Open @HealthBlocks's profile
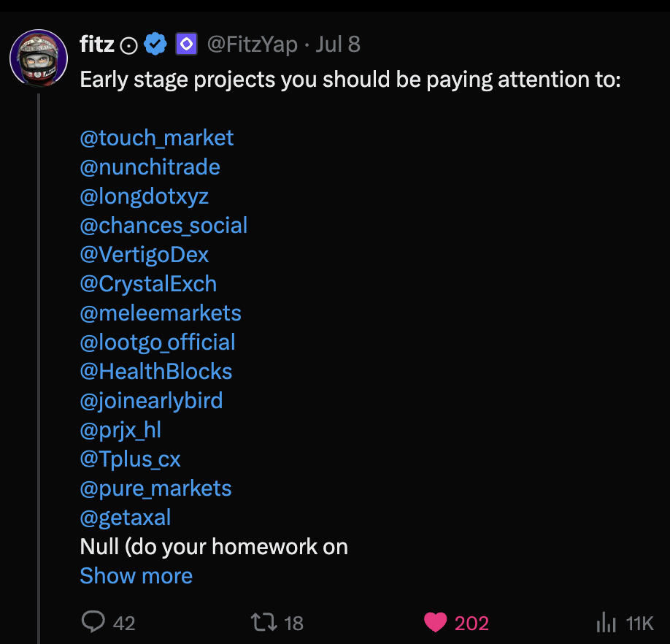Viewport: 670px width, 644px height. pos(155,371)
